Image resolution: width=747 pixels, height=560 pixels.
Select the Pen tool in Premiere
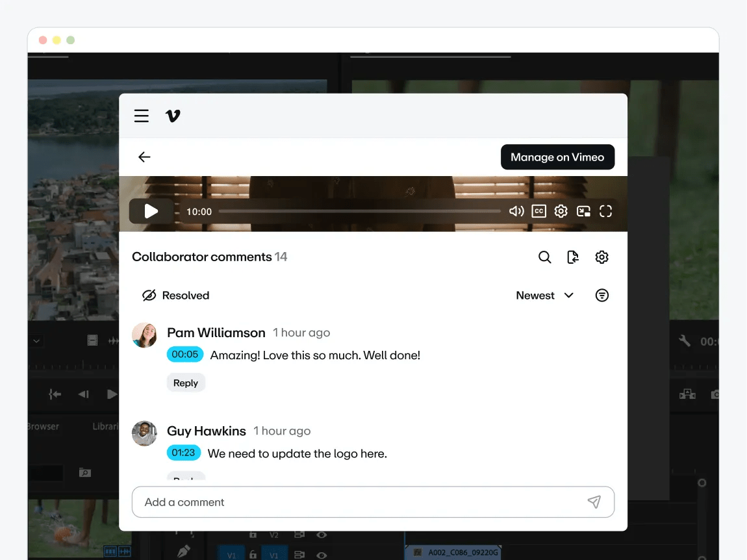click(x=184, y=552)
